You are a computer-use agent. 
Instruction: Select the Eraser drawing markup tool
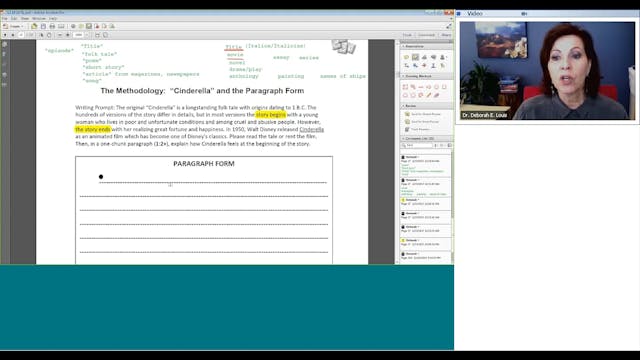436,95
